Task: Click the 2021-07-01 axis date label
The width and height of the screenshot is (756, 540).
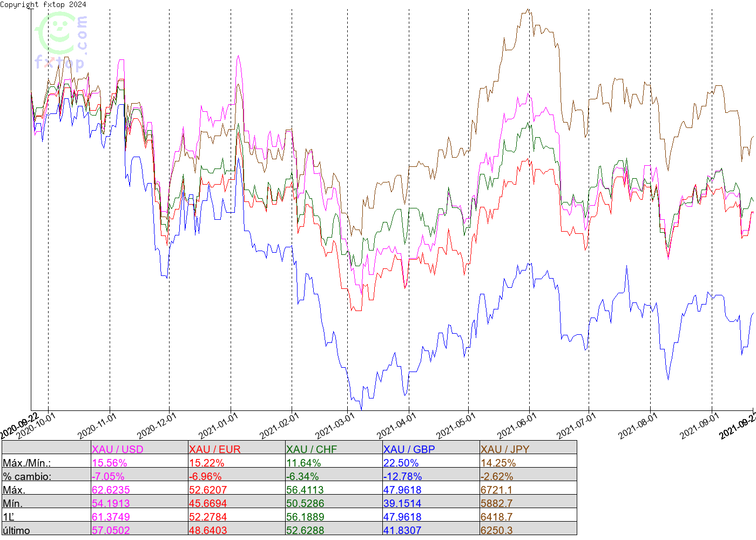Action: 576,426
